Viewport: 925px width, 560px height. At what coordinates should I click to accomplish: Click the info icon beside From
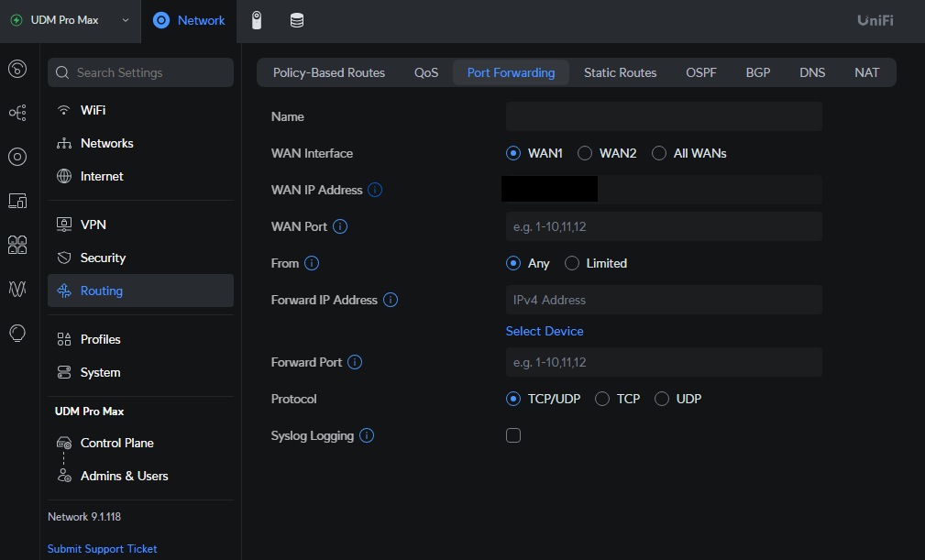coord(312,263)
